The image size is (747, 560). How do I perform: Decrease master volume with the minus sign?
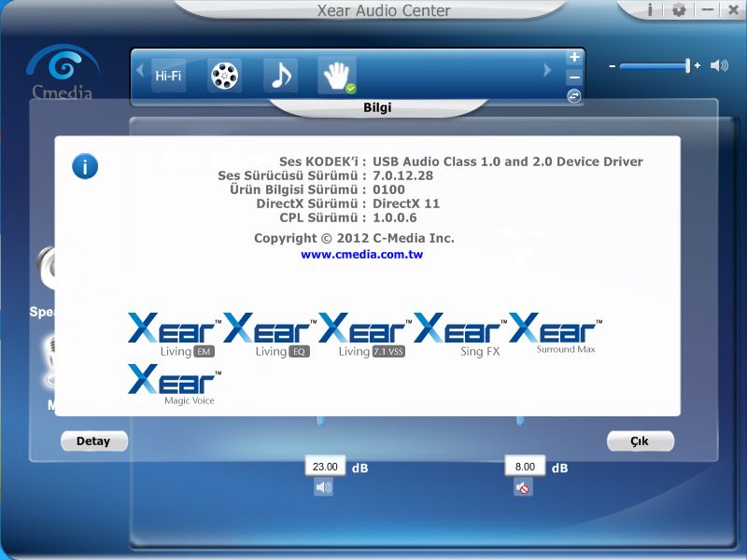[613, 66]
